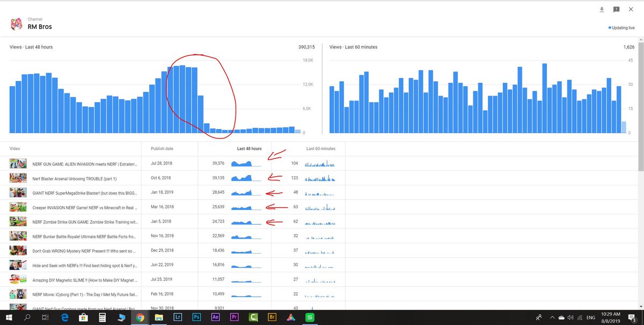Launch Adobe Premiere Pro from taskbar
The image size is (644, 325).
(x=234, y=317)
